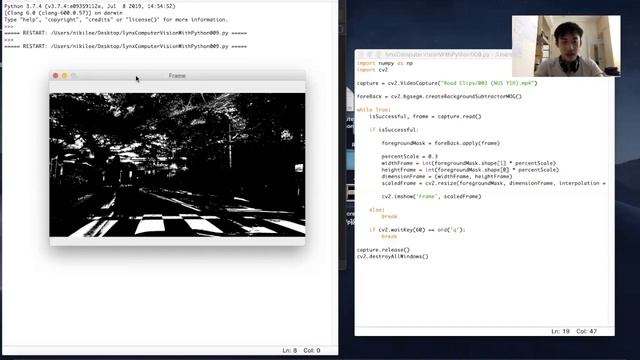This screenshot has height=360, width=640.
Task: Place the cursor on "import numpy as np"
Action: pyautogui.click(x=384, y=63)
